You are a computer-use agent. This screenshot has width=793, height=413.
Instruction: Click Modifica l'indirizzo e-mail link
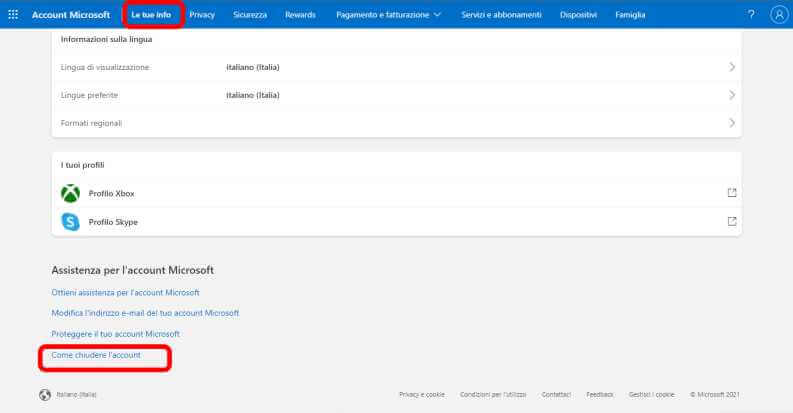145,313
